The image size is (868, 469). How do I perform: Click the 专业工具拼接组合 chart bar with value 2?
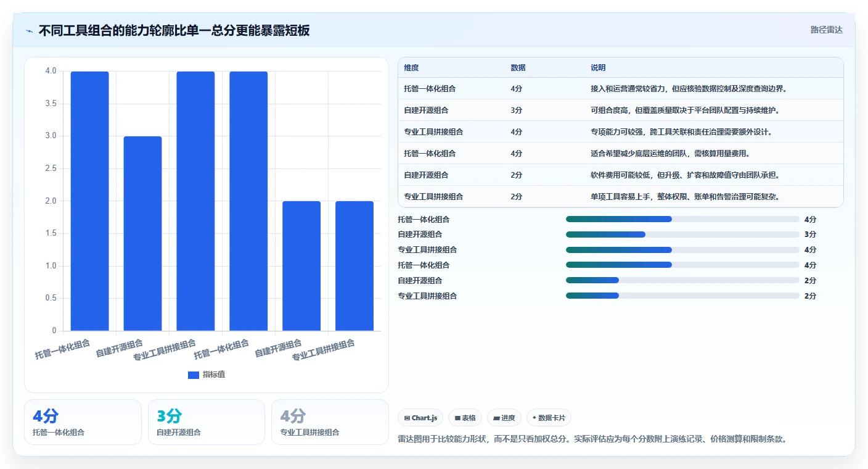click(354, 266)
